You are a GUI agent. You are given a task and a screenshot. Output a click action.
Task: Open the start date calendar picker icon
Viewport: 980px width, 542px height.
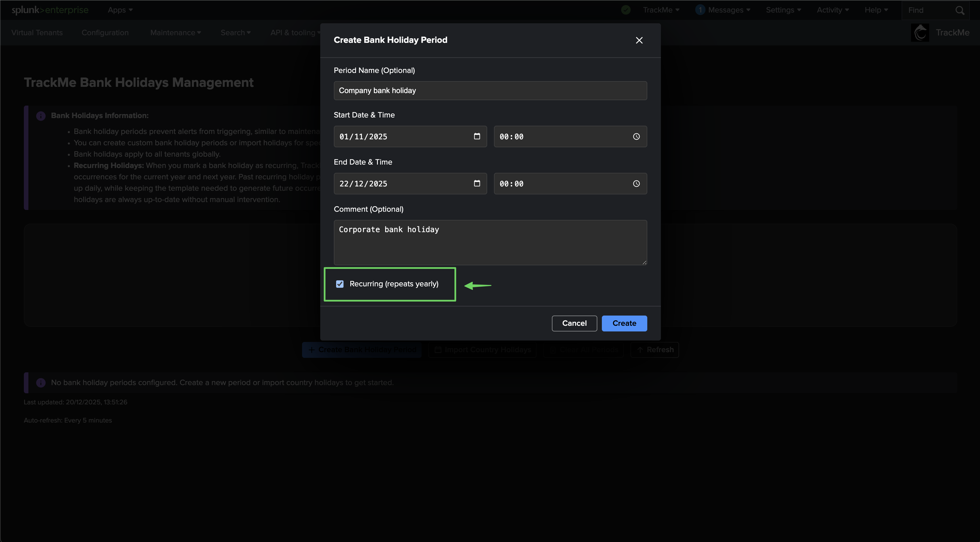click(x=477, y=136)
